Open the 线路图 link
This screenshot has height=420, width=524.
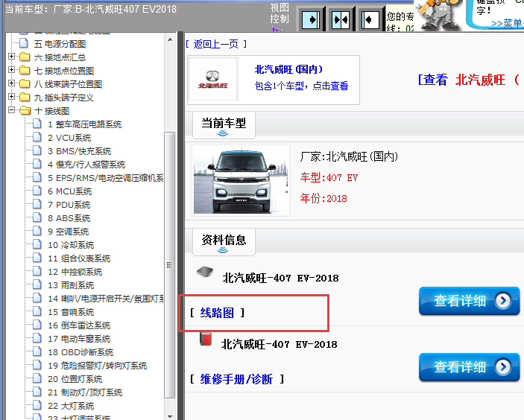point(217,313)
